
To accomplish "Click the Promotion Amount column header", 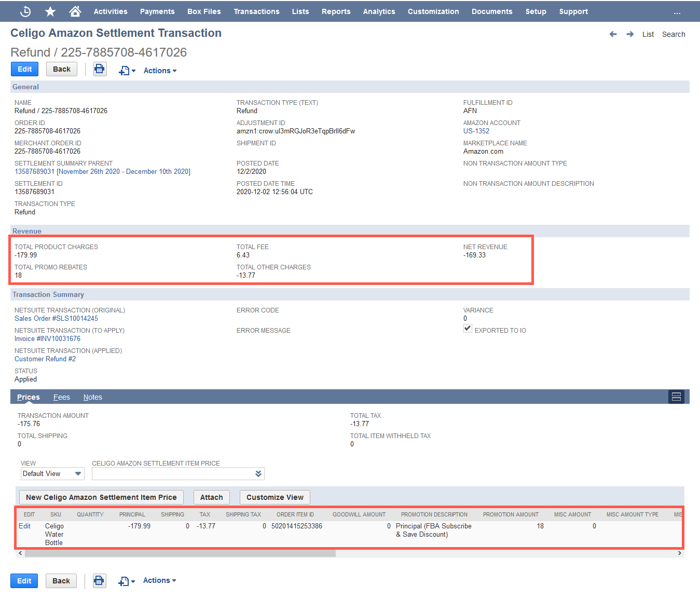I will 511,514.
